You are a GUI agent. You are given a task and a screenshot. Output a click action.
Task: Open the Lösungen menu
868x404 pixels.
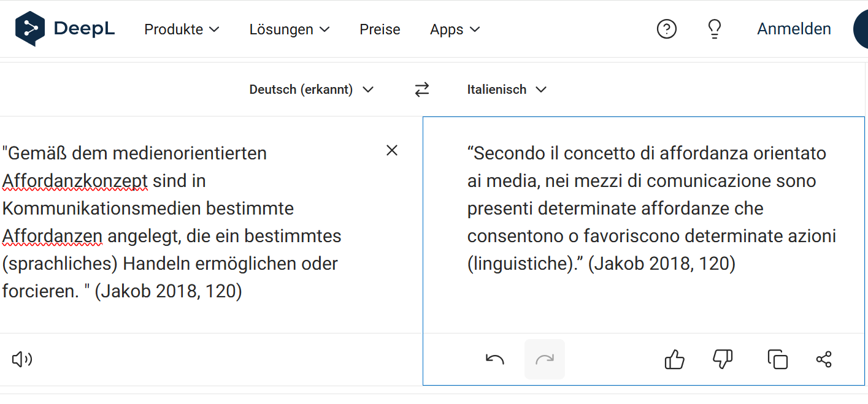pyautogui.click(x=290, y=29)
